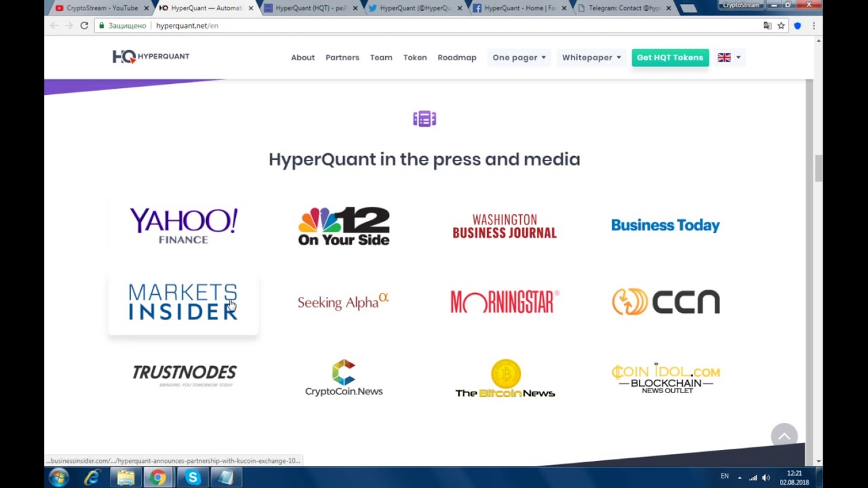Open the blue shield extension icon

coord(797,26)
